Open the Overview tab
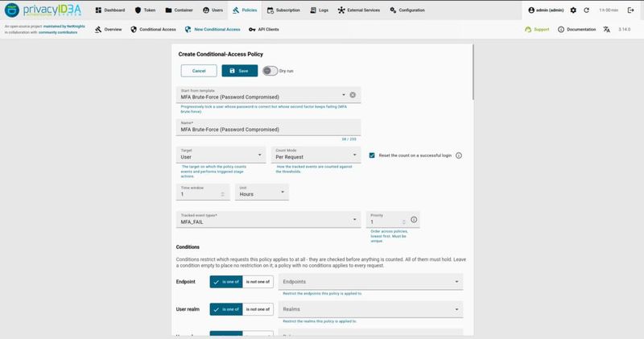 109,30
